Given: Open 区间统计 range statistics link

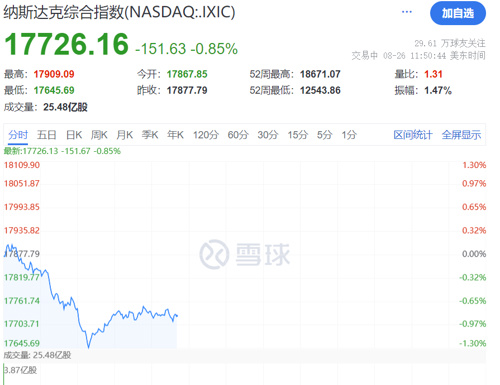Looking at the screenshot, I should (413, 135).
